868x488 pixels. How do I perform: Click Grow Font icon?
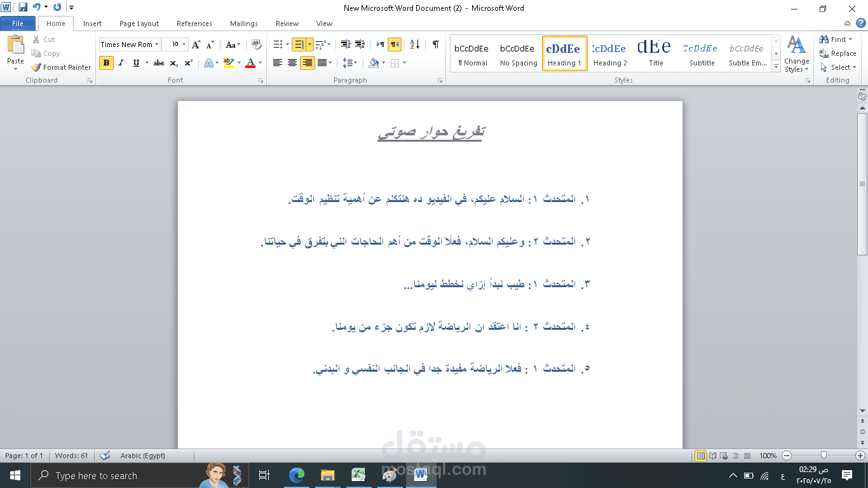(196, 44)
